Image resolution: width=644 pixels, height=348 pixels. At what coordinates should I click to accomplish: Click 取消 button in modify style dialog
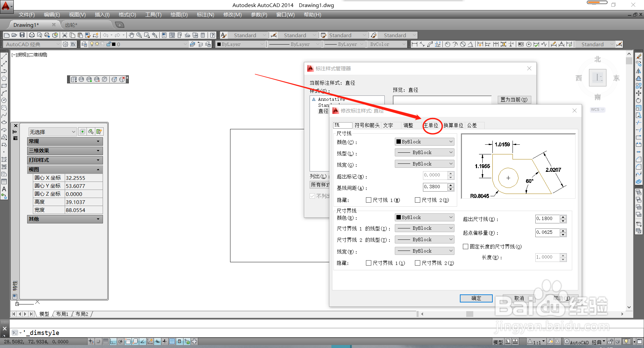[x=519, y=298]
